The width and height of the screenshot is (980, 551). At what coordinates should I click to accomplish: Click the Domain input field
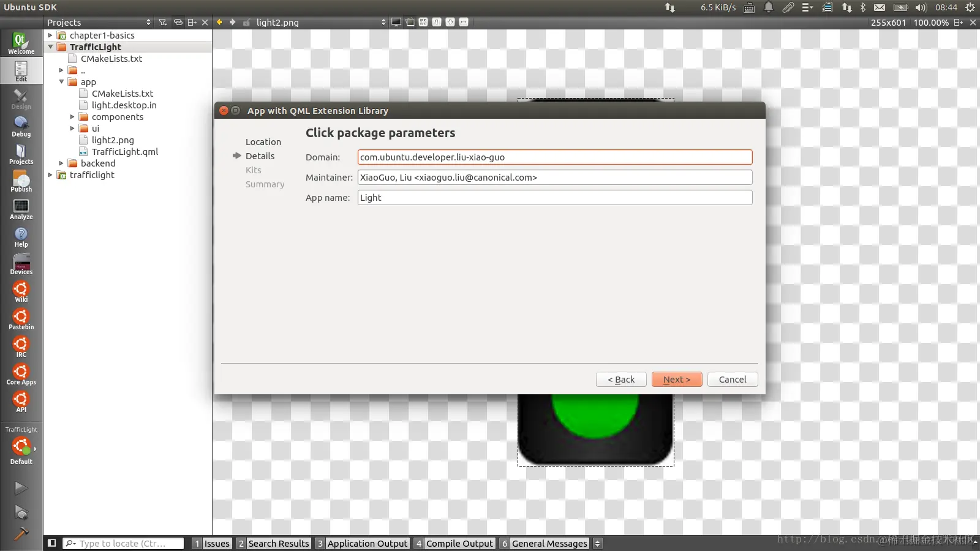[x=555, y=157]
